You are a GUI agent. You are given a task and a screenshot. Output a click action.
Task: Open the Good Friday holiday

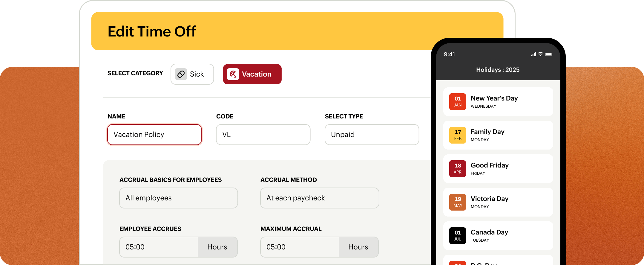point(498,169)
